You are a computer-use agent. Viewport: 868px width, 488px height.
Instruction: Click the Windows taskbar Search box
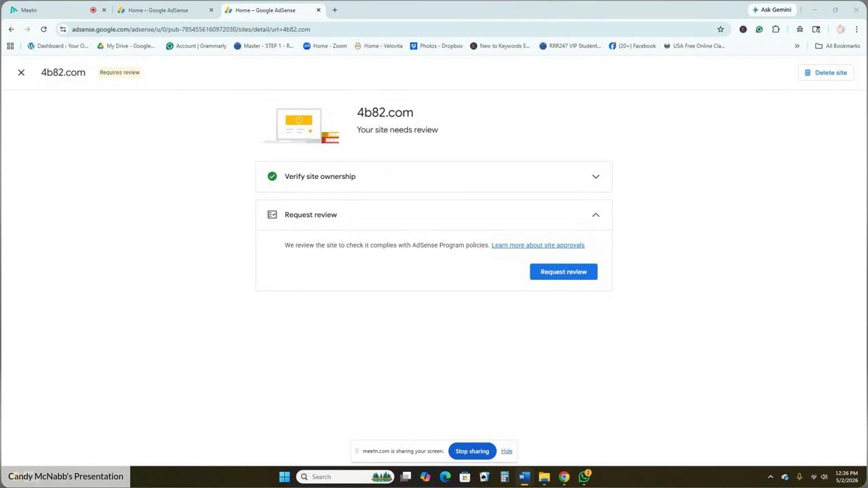346,477
